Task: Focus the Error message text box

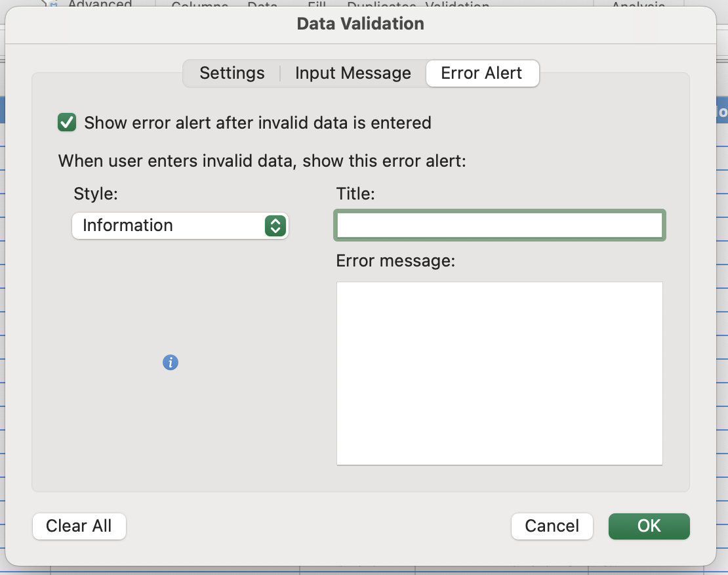Action: (500, 373)
